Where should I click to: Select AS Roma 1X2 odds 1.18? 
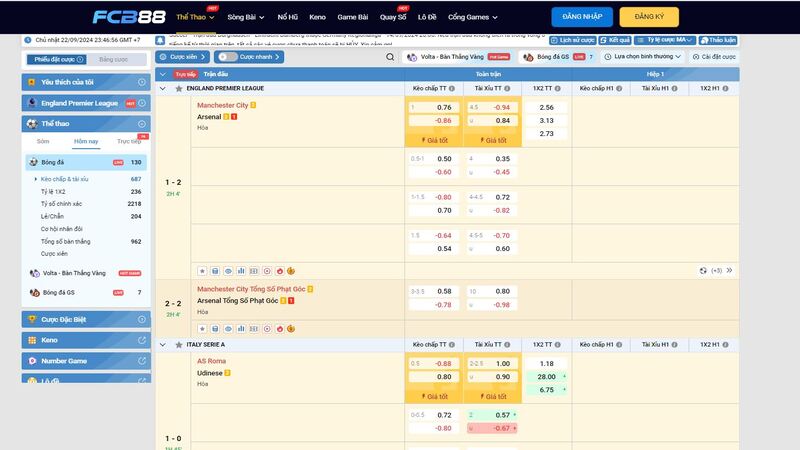546,364
